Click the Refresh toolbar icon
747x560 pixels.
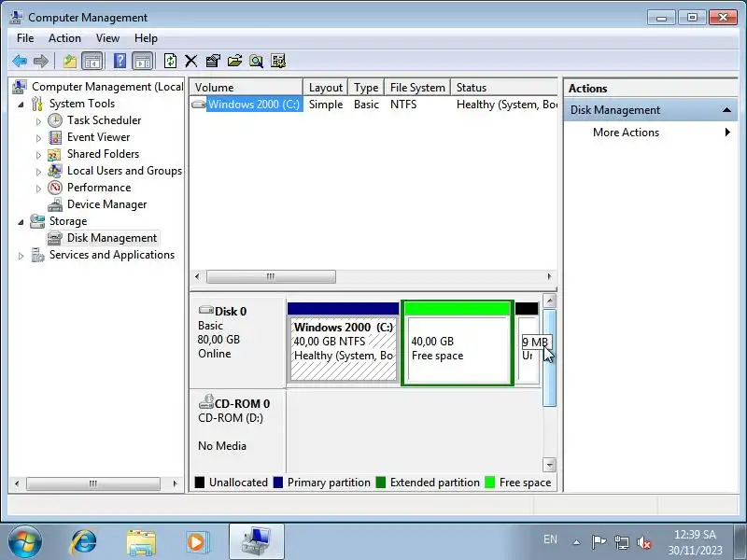[x=170, y=61]
